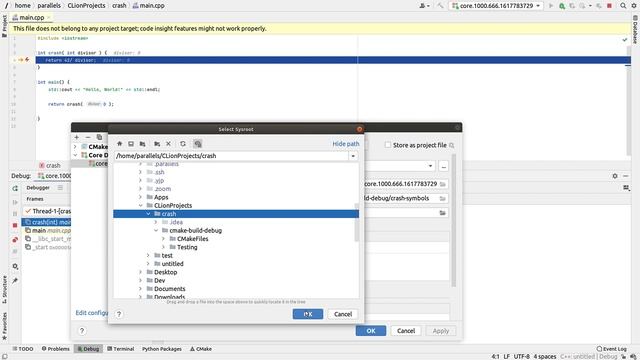The image size is (640, 360).
Task: Add new configuration with plus icon
Action: 76,137
